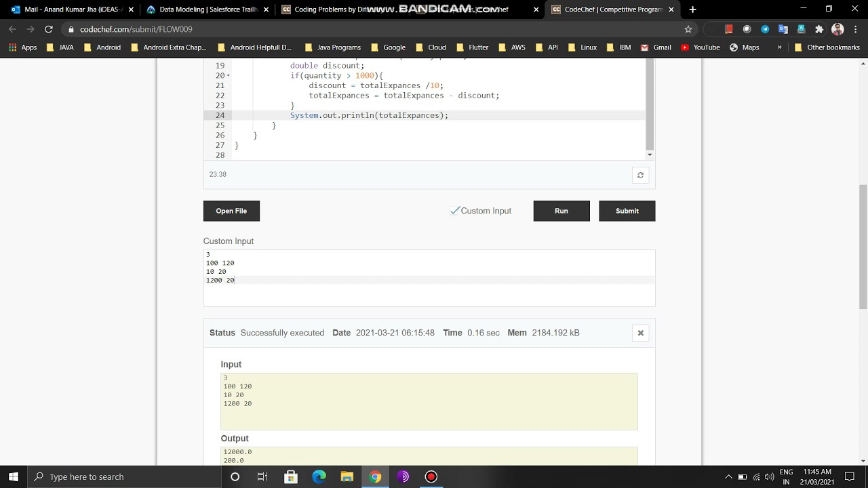This screenshot has height=488, width=868.
Task: Open the Apps bookmarks shortcut
Action: pos(22,47)
